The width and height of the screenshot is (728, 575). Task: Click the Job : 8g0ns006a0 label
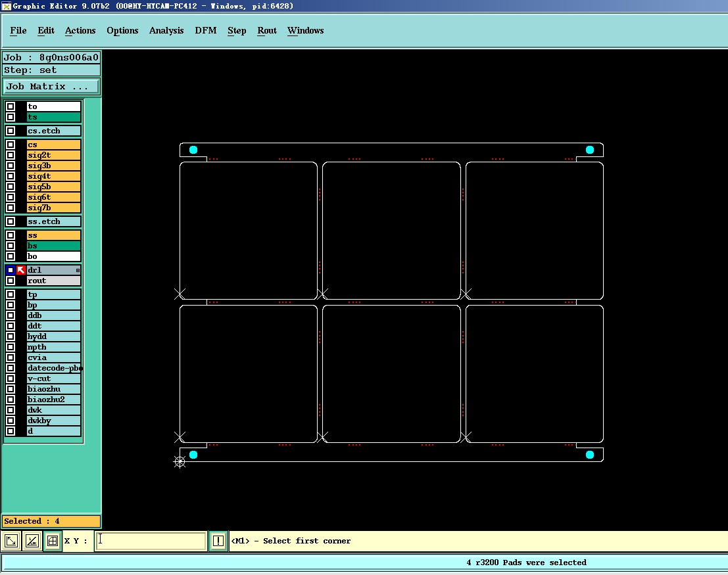(x=51, y=58)
